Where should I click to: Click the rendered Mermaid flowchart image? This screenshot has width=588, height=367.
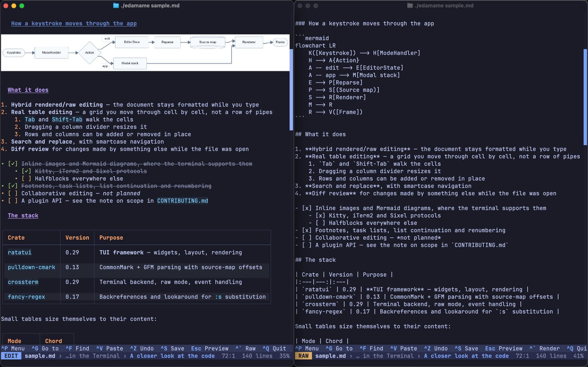(x=145, y=53)
